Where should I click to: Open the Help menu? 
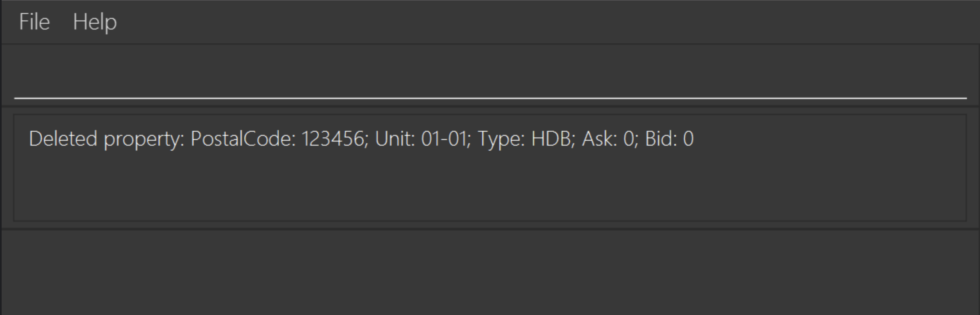click(x=95, y=22)
